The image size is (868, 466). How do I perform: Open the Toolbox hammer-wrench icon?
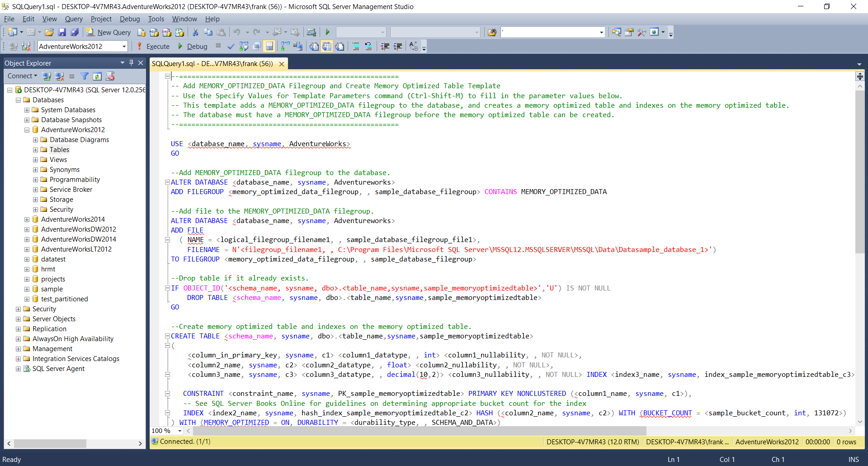[642, 32]
